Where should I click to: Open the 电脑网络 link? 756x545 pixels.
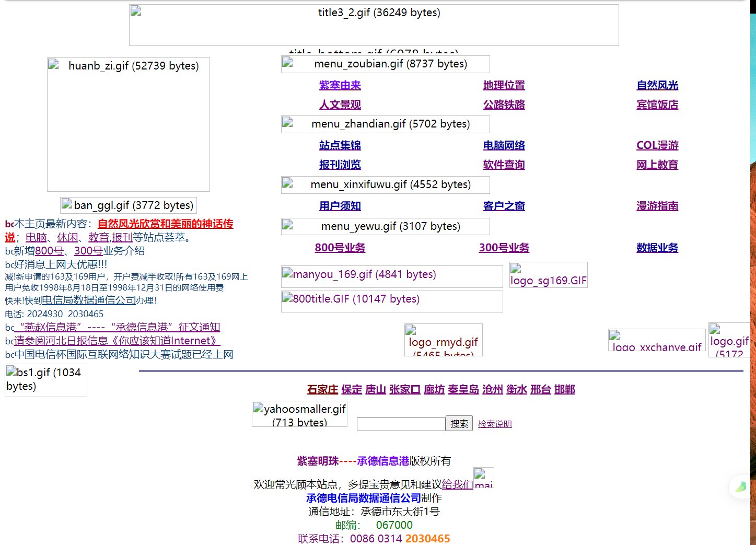[x=504, y=145]
